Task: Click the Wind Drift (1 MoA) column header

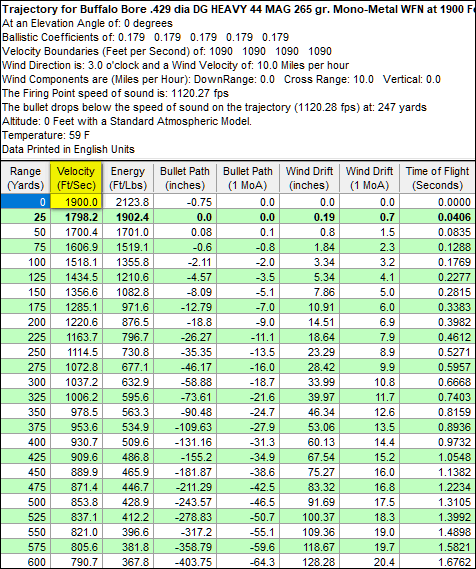Action: pos(369,178)
